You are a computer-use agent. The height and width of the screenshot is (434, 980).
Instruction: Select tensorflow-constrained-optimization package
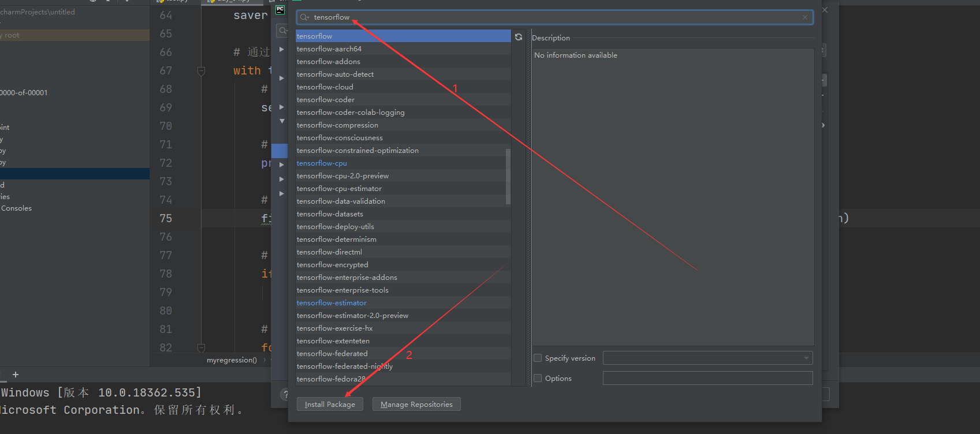coord(403,150)
